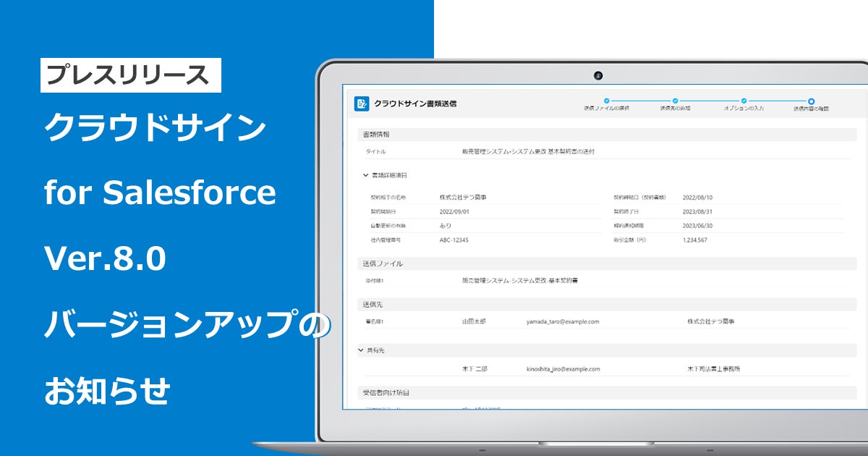The image size is (868, 456).
Task: Click the プレスリリース label badge
Action: (x=131, y=75)
